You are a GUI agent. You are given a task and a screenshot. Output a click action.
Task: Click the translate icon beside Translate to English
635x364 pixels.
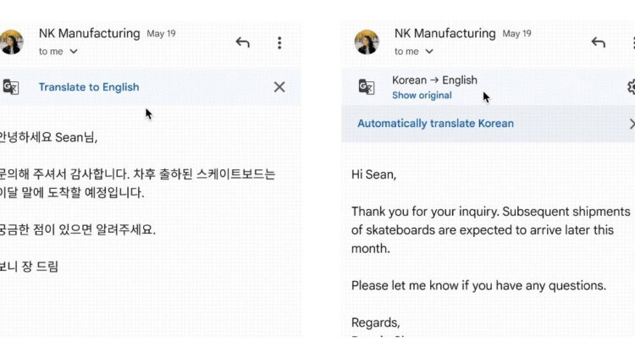[11, 87]
